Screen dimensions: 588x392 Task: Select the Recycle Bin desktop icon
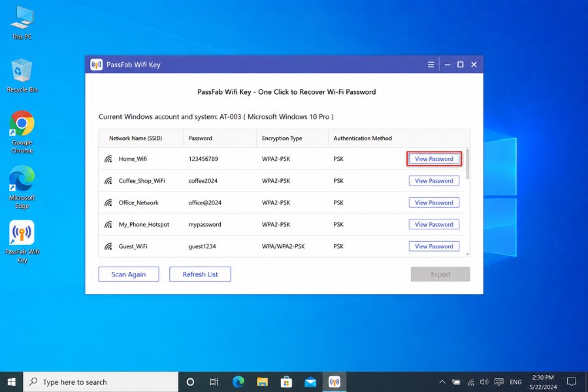pos(22,75)
